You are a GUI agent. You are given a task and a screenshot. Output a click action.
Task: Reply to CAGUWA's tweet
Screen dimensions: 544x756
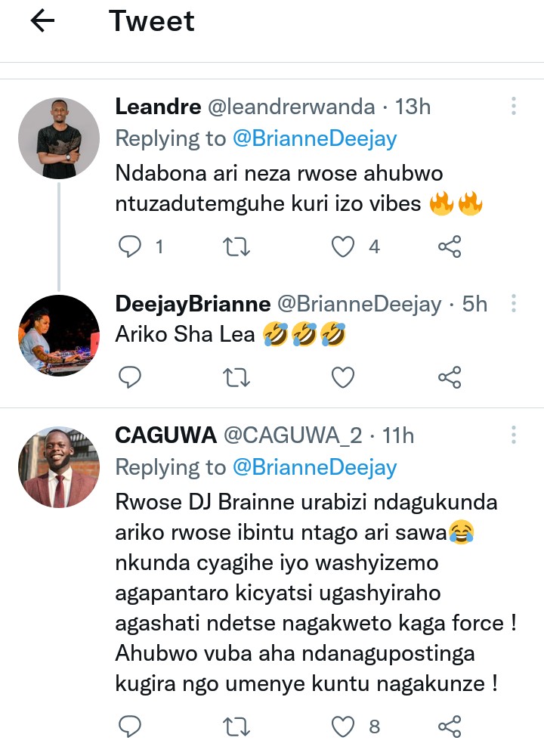[131, 727]
